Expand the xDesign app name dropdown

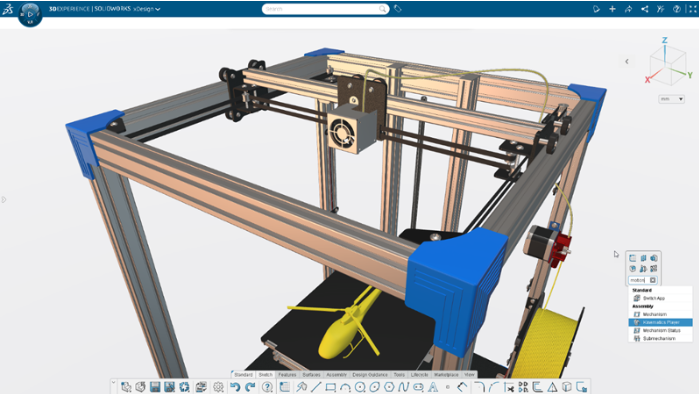coord(147,9)
